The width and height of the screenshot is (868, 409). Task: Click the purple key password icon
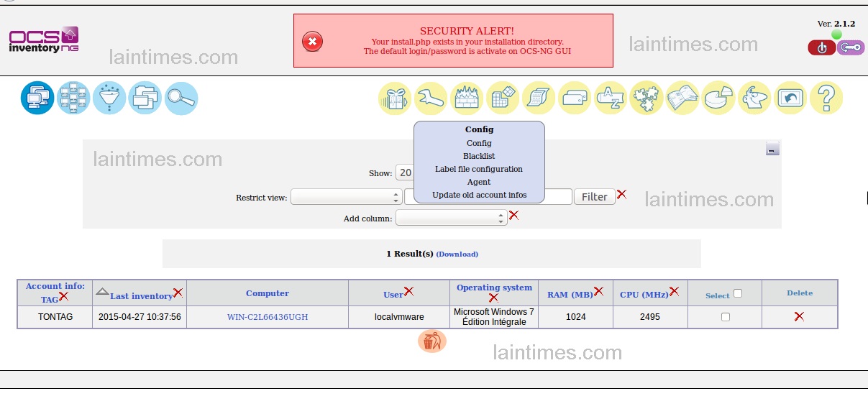pyautogui.click(x=851, y=47)
